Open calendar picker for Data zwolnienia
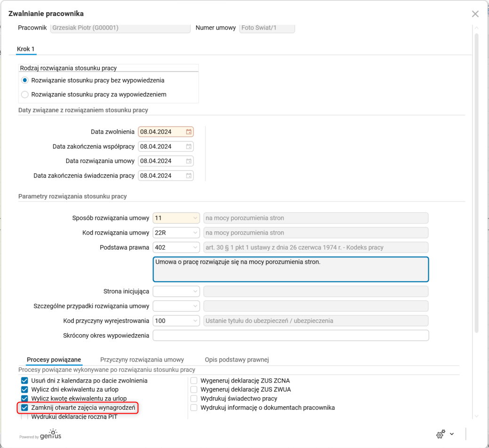 pyautogui.click(x=189, y=132)
